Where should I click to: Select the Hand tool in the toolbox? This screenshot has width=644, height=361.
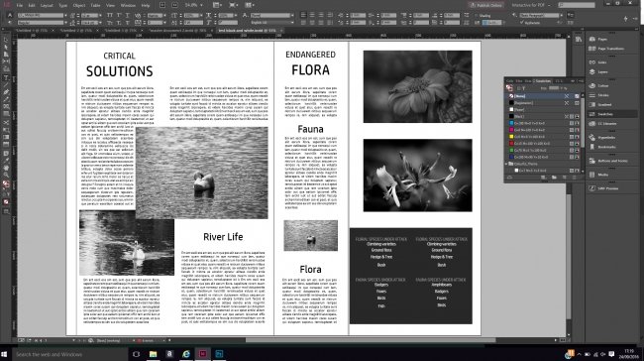pos(6,168)
